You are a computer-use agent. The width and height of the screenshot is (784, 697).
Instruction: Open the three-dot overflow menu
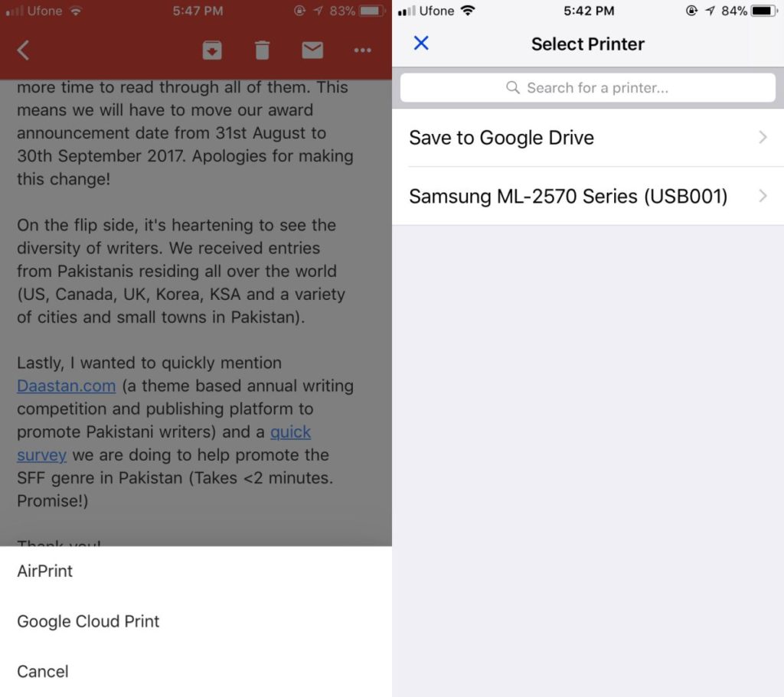click(363, 50)
